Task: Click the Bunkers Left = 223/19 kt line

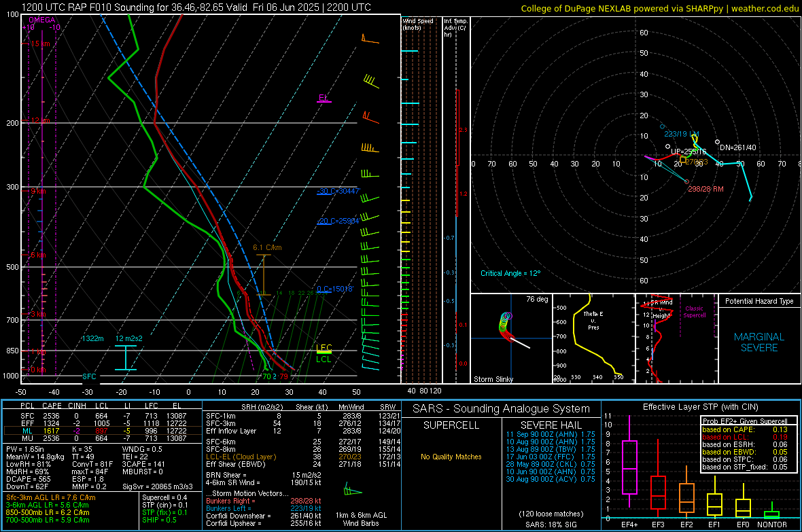Action: click(x=264, y=508)
